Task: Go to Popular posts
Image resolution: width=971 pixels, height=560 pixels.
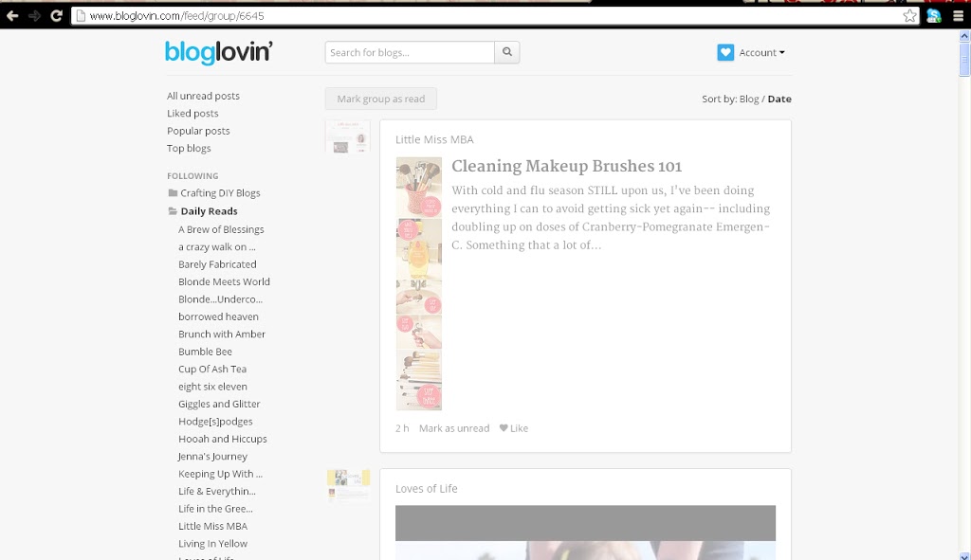Action: 198,131
